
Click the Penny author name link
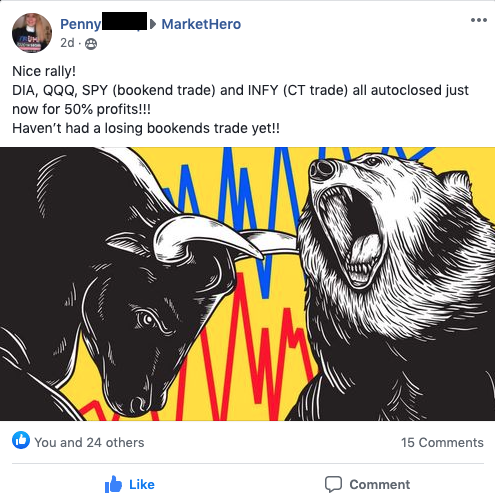80,24
